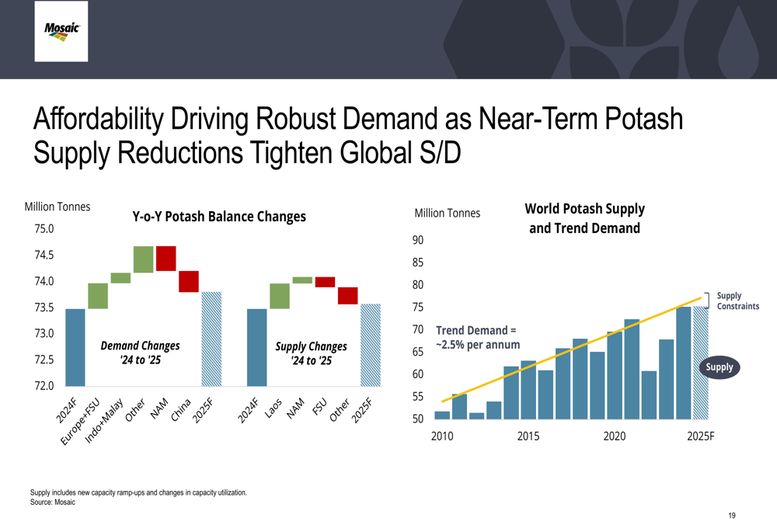Screen dimensions: 777x532
Task: Click the '2025F' label under World Potash chart
Action: coord(701,436)
